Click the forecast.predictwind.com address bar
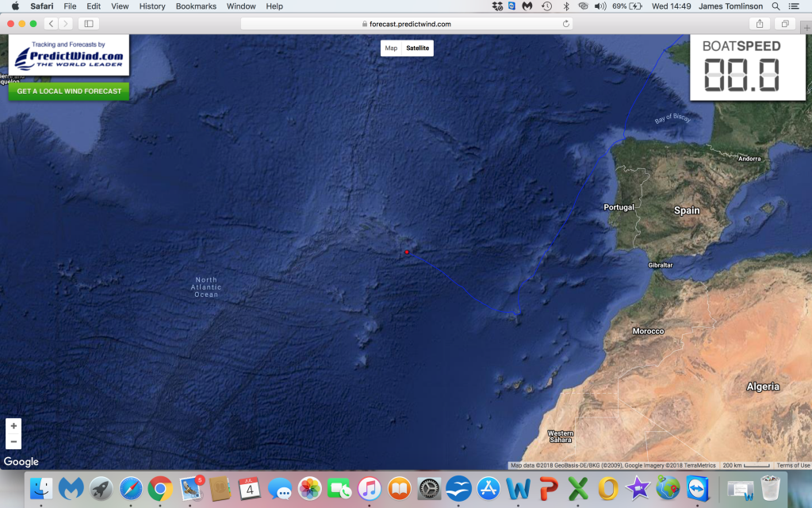The image size is (812, 508). click(x=407, y=24)
